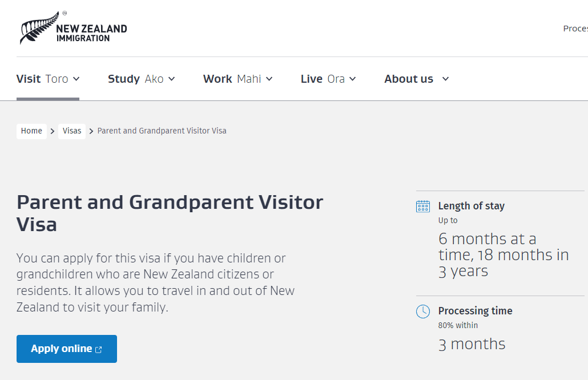This screenshot has width=588, height=380.
Task: Expand the Work Mahi menu chevron
Action: point(269,79)
